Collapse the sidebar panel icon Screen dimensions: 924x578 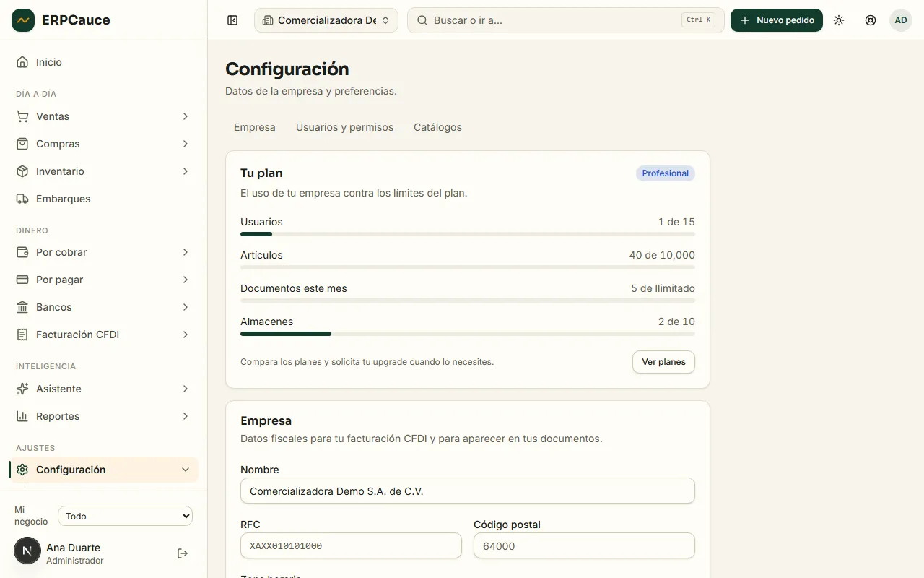[x=232, y=20]
